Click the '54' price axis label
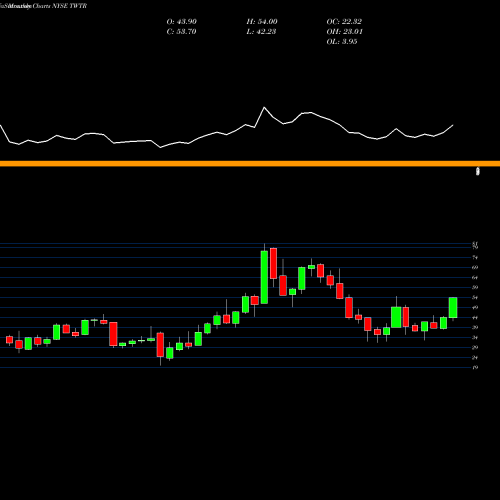Image resolution: width=500 pixels, height=500 pixels. click(x=475, y=297)
